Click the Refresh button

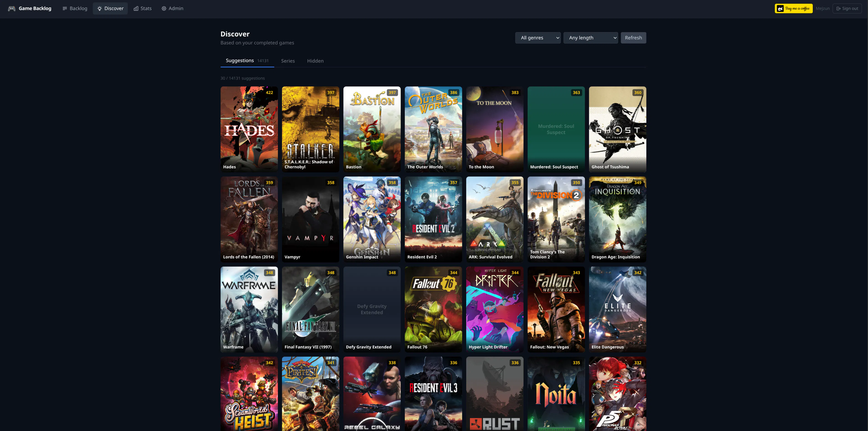tap(633, 38)
